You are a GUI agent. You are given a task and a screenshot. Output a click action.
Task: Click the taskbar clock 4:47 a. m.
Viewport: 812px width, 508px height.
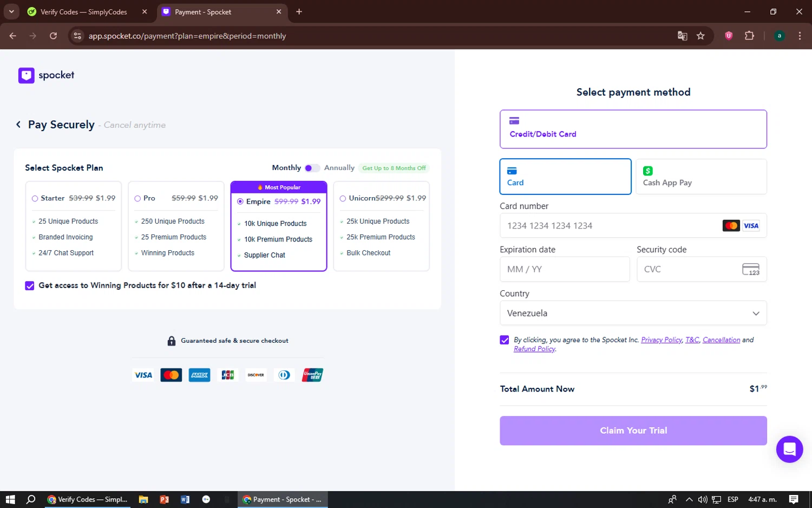[x=762, y=499]
